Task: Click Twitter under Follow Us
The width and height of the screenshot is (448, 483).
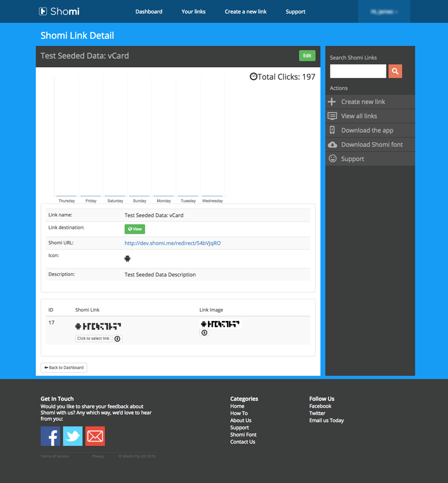Action: 317,413
